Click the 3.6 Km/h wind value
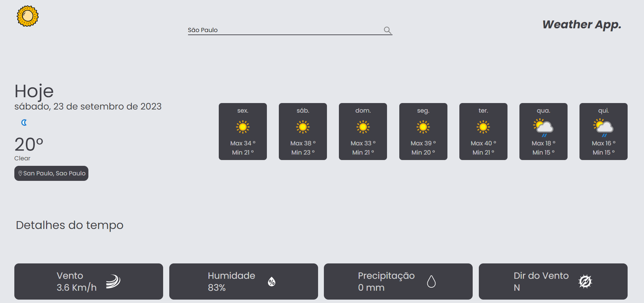The width and height of the screenshot is (644, 303). point(76,288)
